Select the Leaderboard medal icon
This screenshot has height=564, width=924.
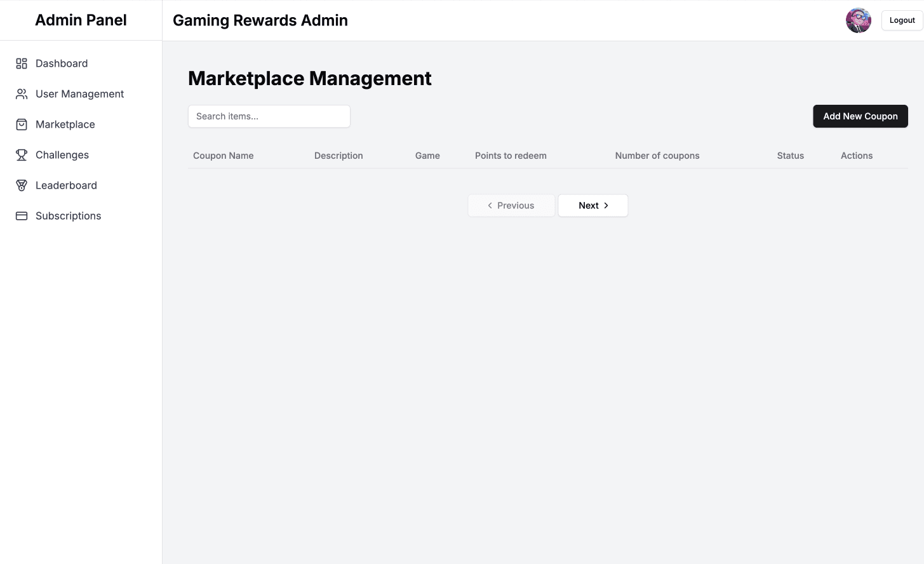(21, 185)
